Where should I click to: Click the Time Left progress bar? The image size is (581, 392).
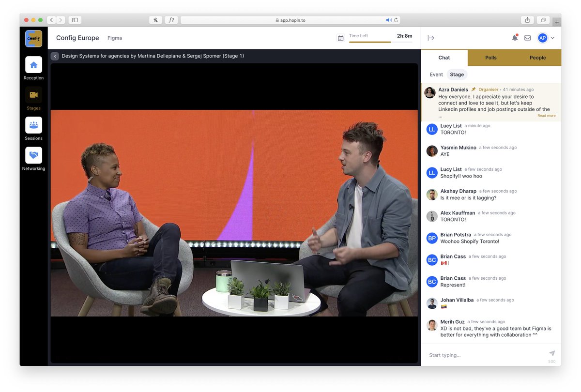(x=381, y=42)
